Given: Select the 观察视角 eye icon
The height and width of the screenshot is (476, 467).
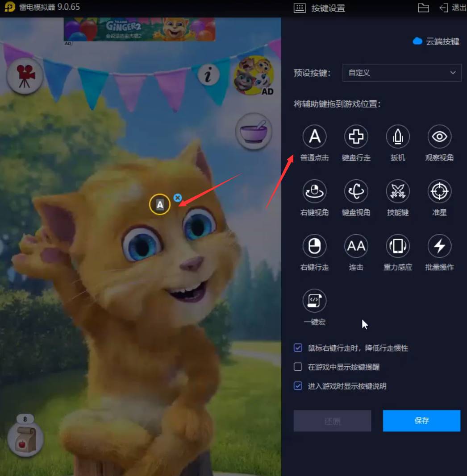Looking at the screenshot, I should point(439,137).
